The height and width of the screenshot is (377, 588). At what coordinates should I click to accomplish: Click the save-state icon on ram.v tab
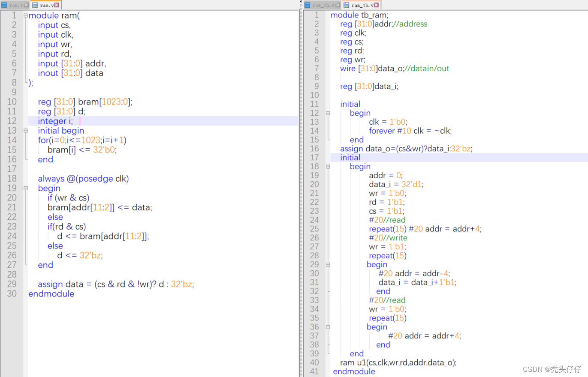(36, 5)
